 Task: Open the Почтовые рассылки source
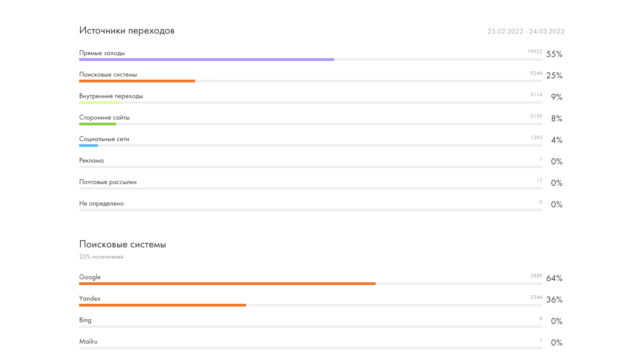point(108,182)
